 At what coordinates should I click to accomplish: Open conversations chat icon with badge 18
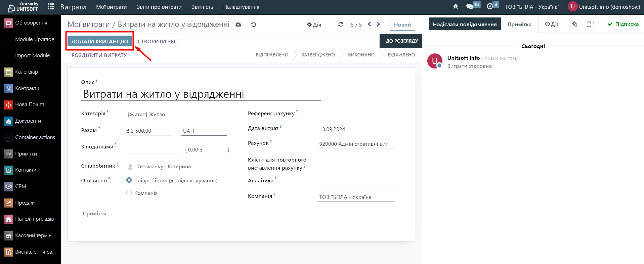point(470,7)
